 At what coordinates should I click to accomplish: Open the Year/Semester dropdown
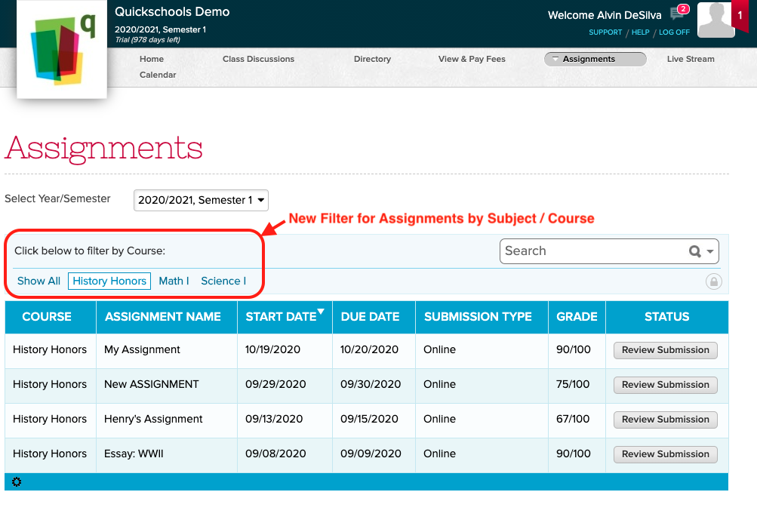(x=201, y=200)
